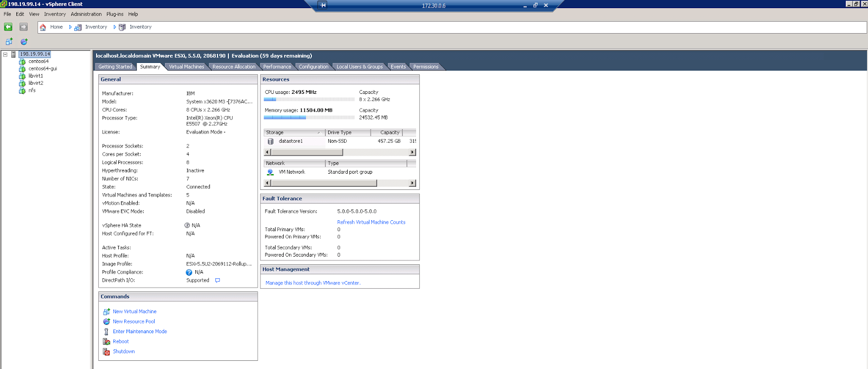Click Manage this host through VMware vCenter
This screenshot has width=868, height=369.
point(313,283)
